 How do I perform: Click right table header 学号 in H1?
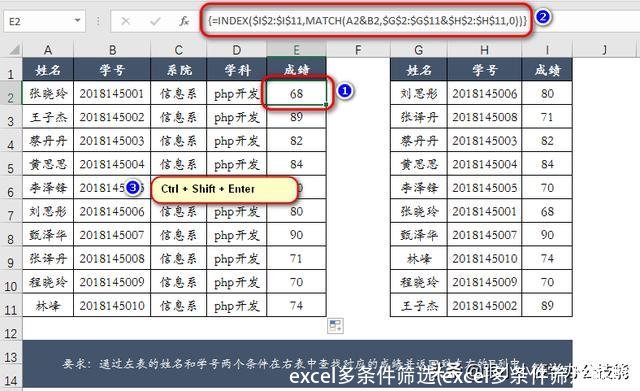point(484,70)
